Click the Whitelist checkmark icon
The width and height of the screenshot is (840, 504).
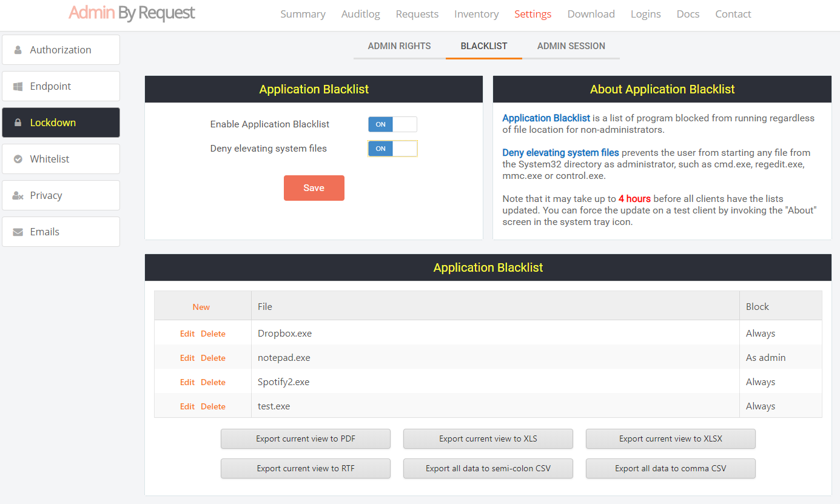pyautogui.click(x=18, y=159)
